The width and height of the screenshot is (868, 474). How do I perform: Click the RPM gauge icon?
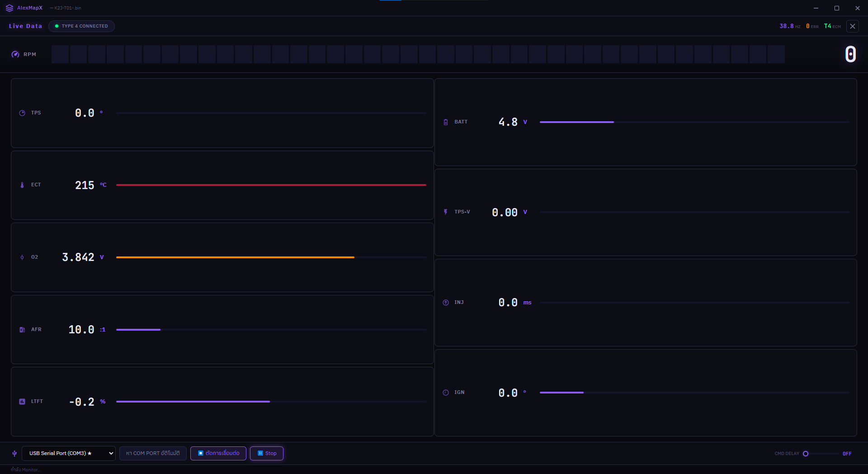tap(15, 54)
